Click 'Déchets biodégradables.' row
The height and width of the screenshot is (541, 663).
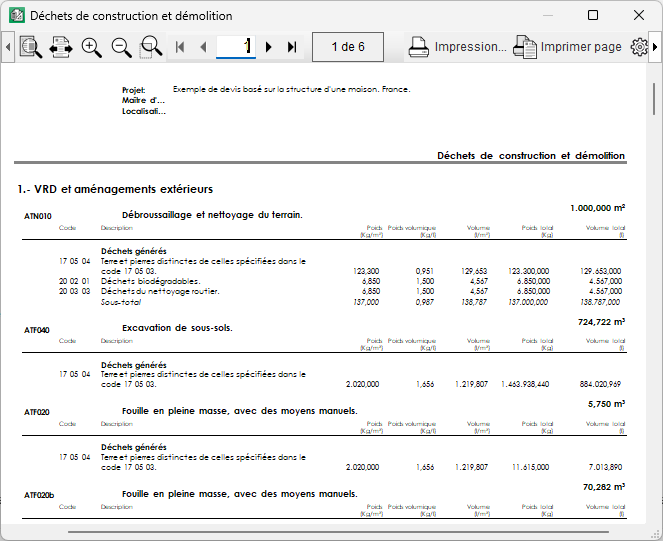(x=151, y=281)
